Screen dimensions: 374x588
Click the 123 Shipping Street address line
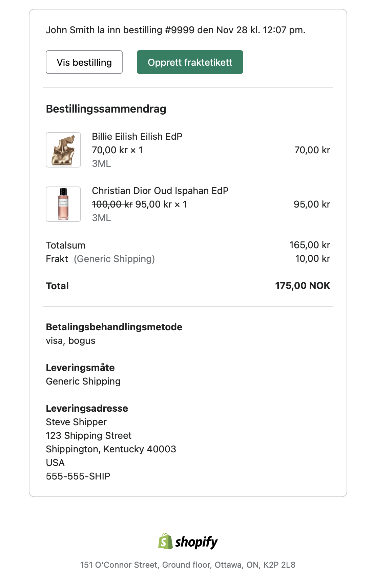[x=89, y=435]
